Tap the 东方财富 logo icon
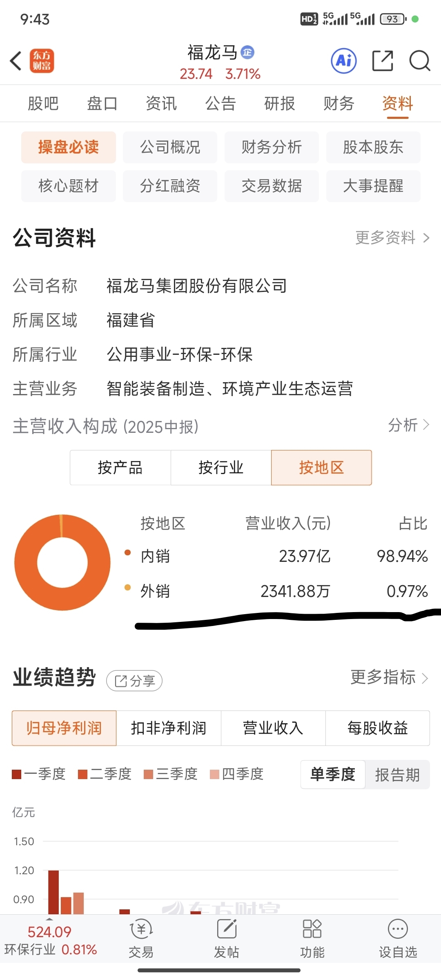The image size is (441, 980). (x=42, y=61)
